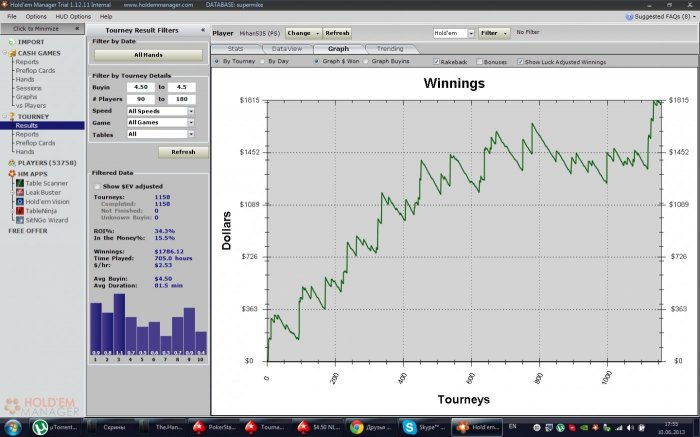Open Hold'em Vision app
700x437 pixels.
43,202
